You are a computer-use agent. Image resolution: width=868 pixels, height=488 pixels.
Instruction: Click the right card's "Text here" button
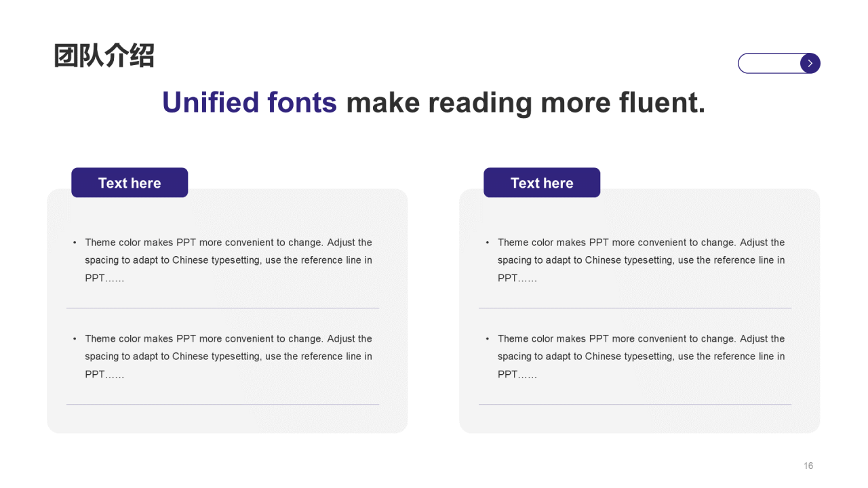point(542,183)
